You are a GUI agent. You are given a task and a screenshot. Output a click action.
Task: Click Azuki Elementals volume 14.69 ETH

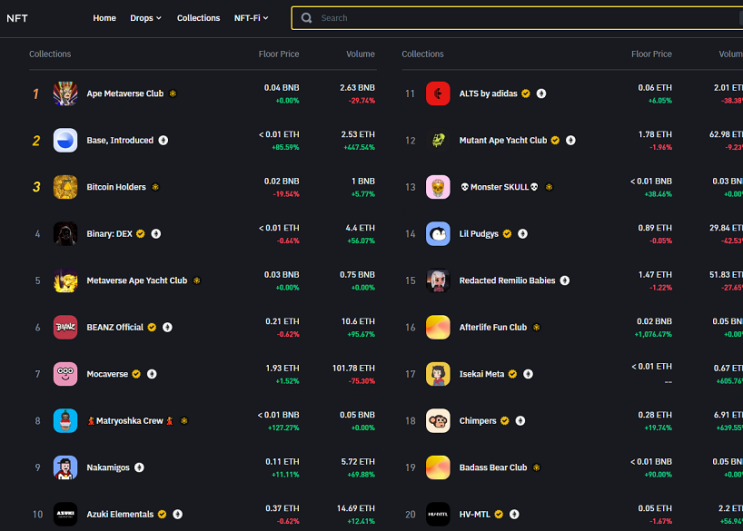click(356, 508)
